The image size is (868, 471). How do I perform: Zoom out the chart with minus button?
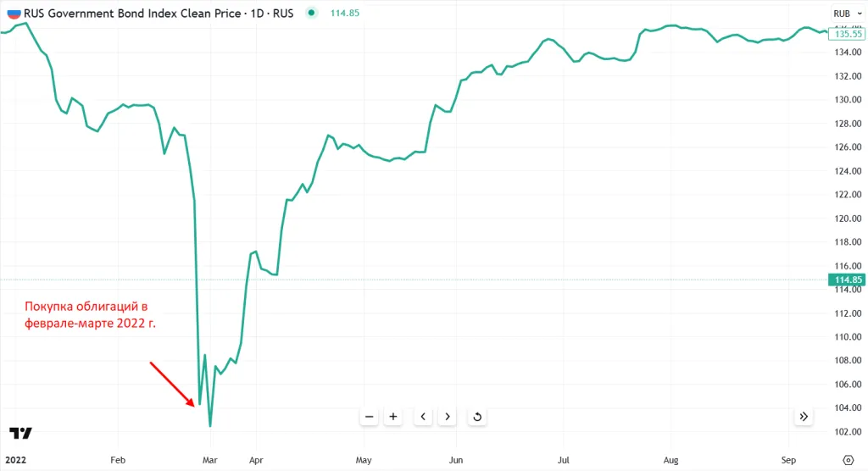369,417
